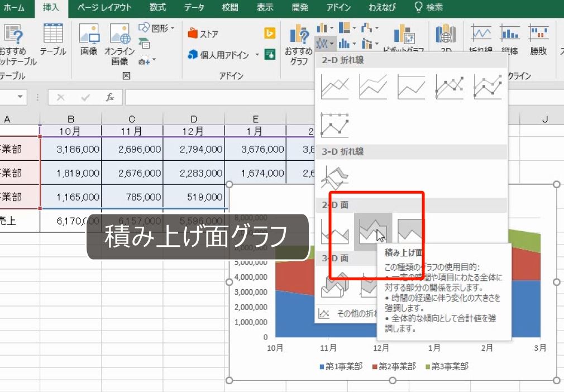Click the green People Graph add-in icon
This screenshot has width=564, height=392.
pos(270,54)
